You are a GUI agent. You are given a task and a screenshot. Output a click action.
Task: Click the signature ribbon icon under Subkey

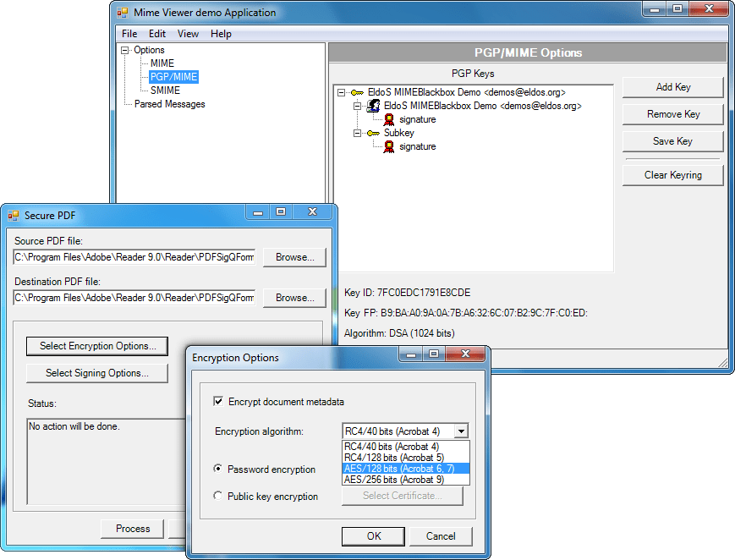(389, 147)
